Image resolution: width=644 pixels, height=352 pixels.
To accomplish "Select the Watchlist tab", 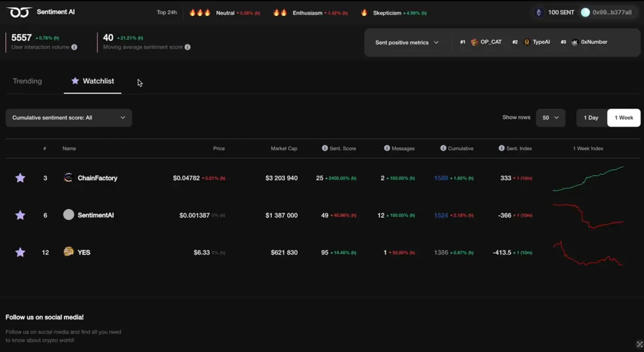I will tap(92, 81).
